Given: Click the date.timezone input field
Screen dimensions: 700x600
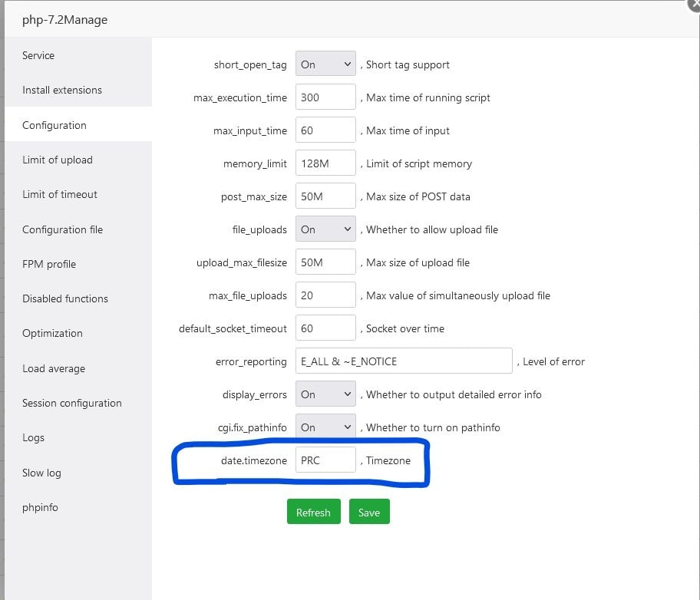Looking at the screenshot, I should pos(325,460).
